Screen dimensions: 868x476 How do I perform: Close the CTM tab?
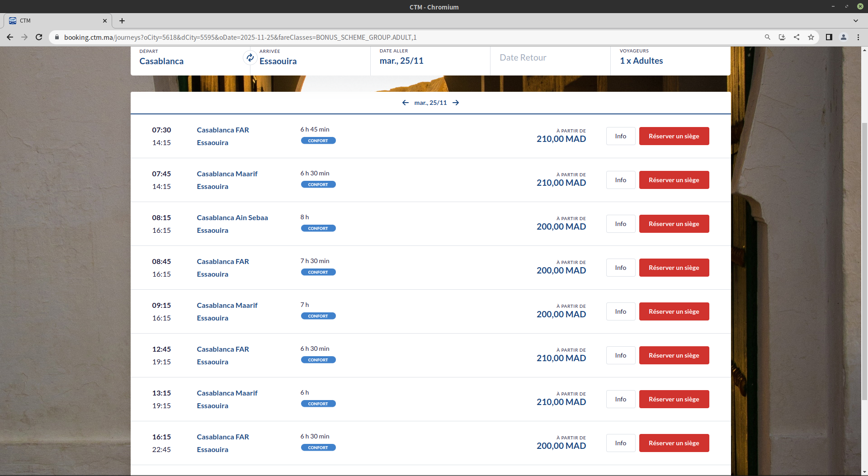point(104,21)
